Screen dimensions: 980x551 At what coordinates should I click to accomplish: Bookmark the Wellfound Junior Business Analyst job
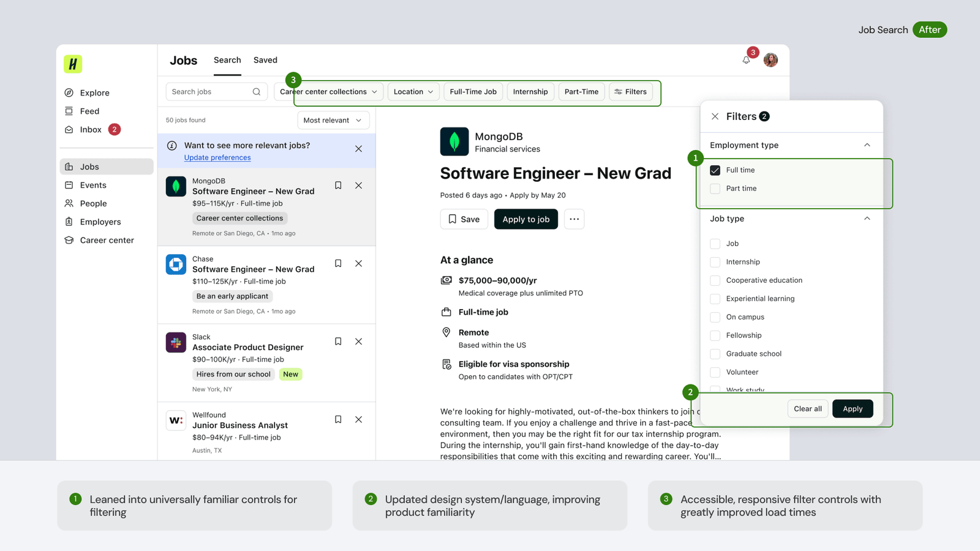click(338, 419)
